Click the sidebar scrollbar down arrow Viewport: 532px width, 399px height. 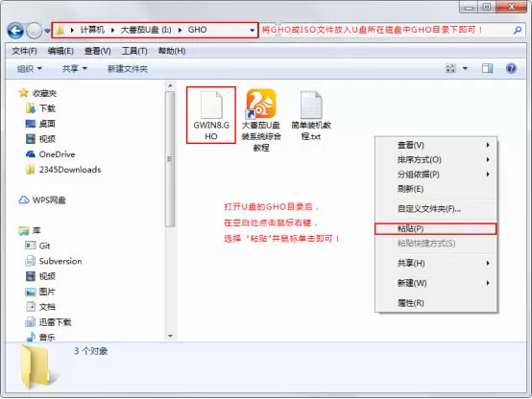tap(170, 336)
